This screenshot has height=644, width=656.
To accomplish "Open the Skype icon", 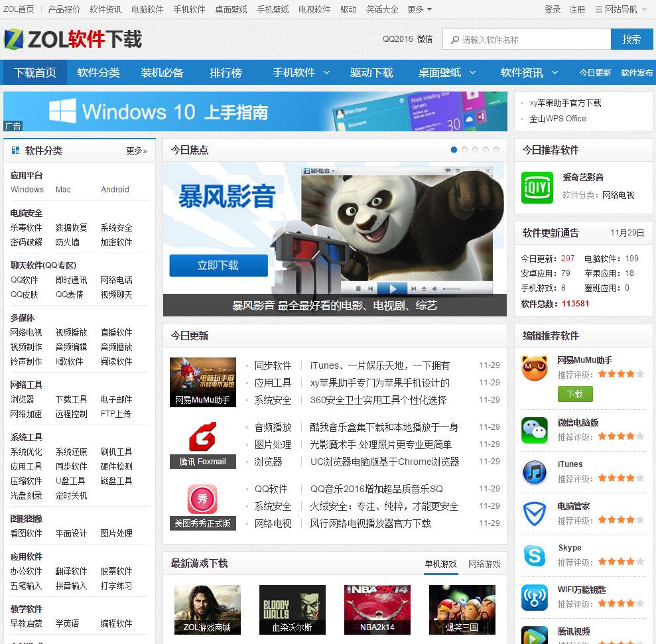I will pos(535,555).
